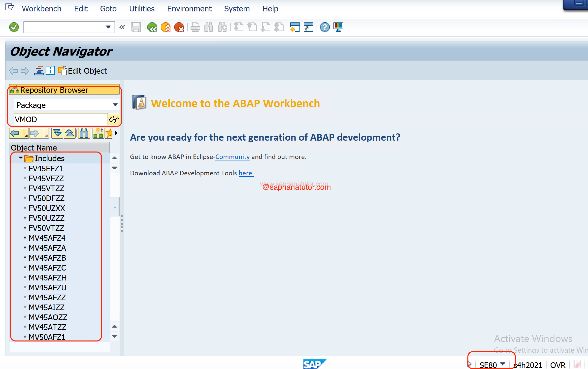Click the Find binoculars icon
The width and height of the screenshot is (588, 369).
pyautogui.click(x=209, y=27)
